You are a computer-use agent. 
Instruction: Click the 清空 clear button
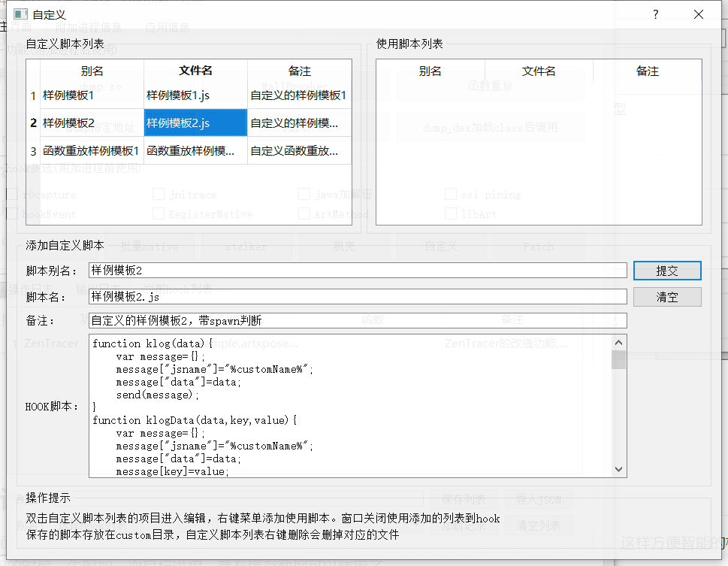pyautogui.click(x=667, y=297)
